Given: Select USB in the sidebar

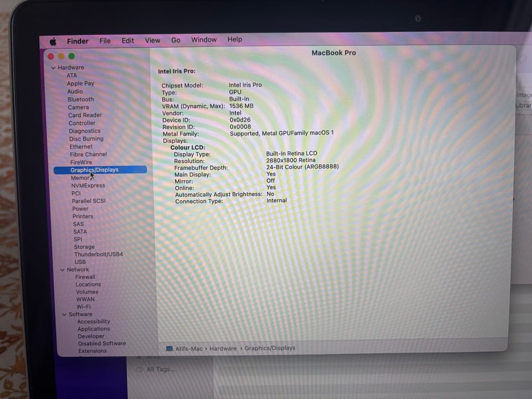Looking at the screenshot, I should pos(80,262).
